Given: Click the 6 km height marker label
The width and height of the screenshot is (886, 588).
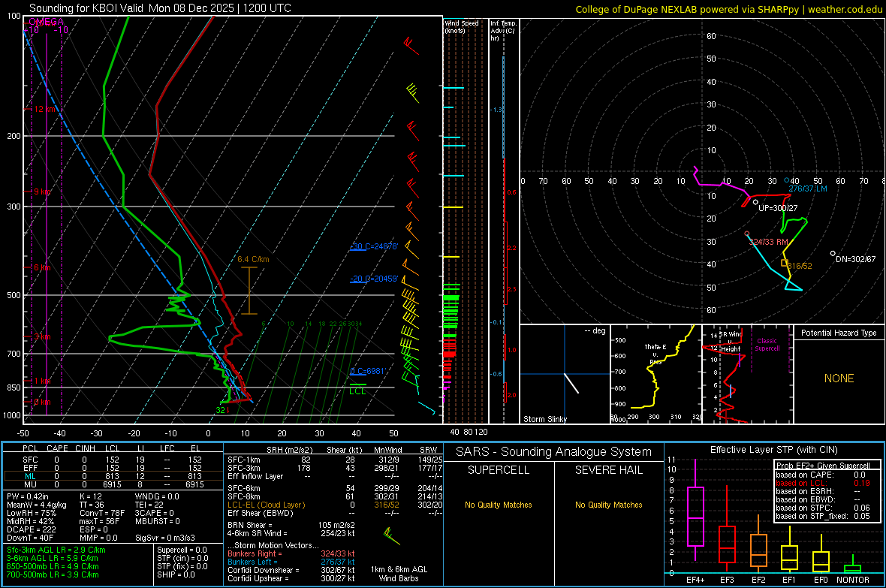Looking at the screenshot, I should pos(42,267).
